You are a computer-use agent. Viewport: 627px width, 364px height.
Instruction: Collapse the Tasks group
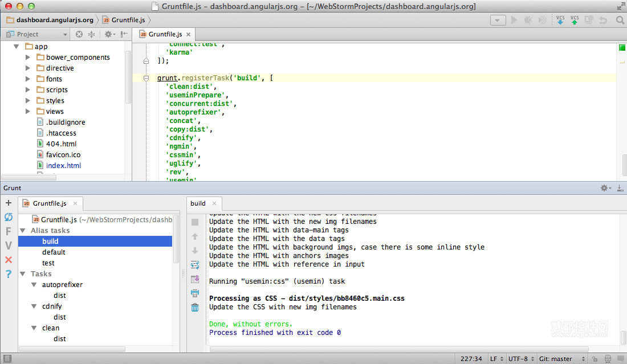(x=23, y=273)
